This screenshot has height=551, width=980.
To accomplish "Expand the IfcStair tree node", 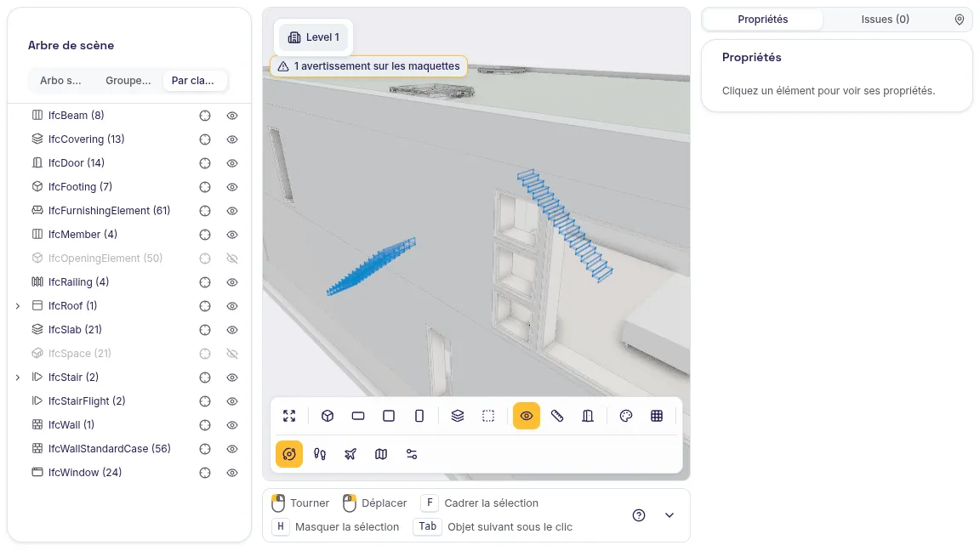I will pyautogui.click(x=18, y=378).
